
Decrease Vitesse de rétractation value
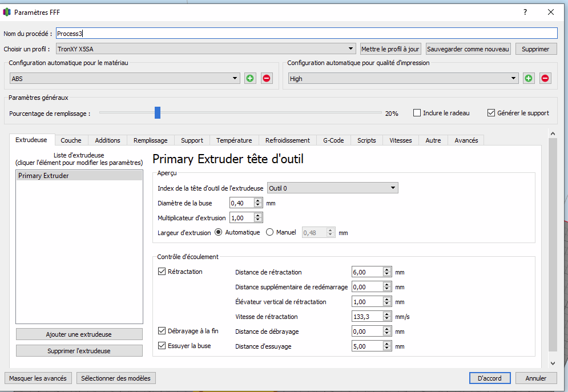387,319
